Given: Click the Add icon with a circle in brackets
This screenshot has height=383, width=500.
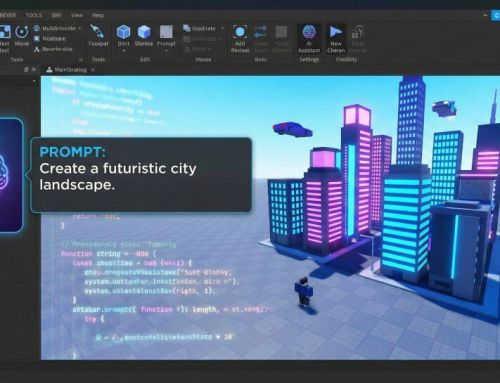Looking at the screenshot, I should 240,32.
